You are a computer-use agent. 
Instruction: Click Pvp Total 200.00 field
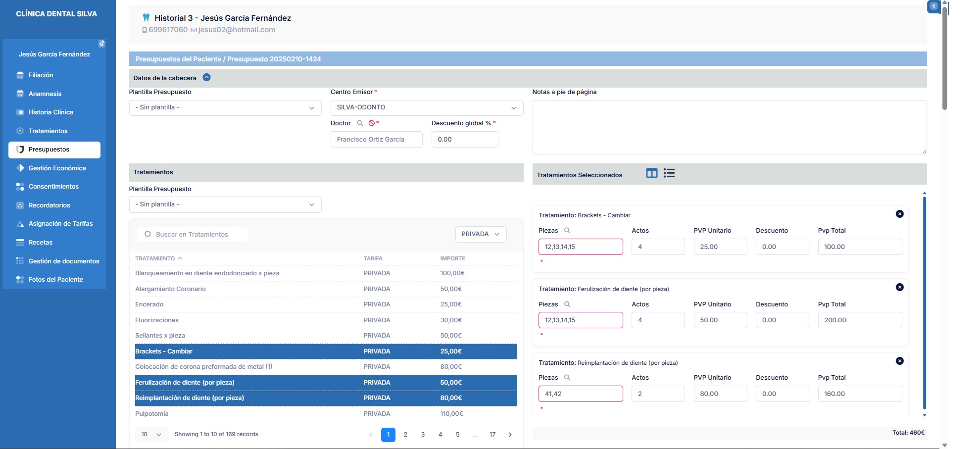[860, 320]
